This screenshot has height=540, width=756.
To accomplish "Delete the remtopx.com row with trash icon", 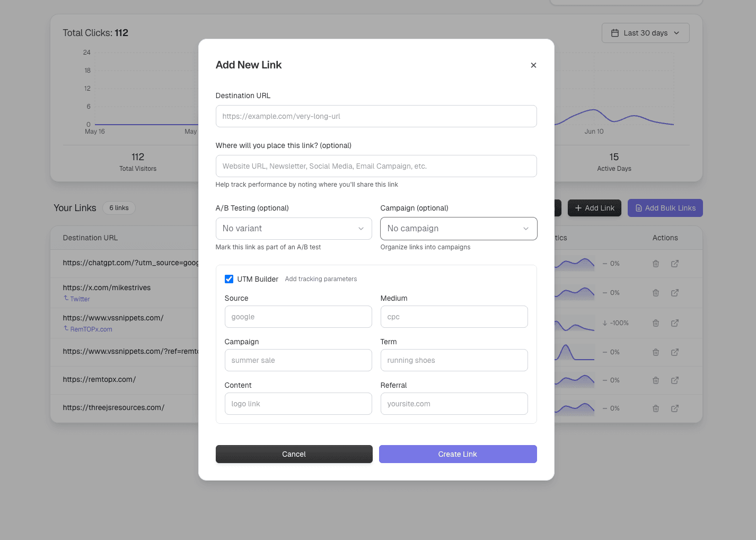I will [656, 380].
